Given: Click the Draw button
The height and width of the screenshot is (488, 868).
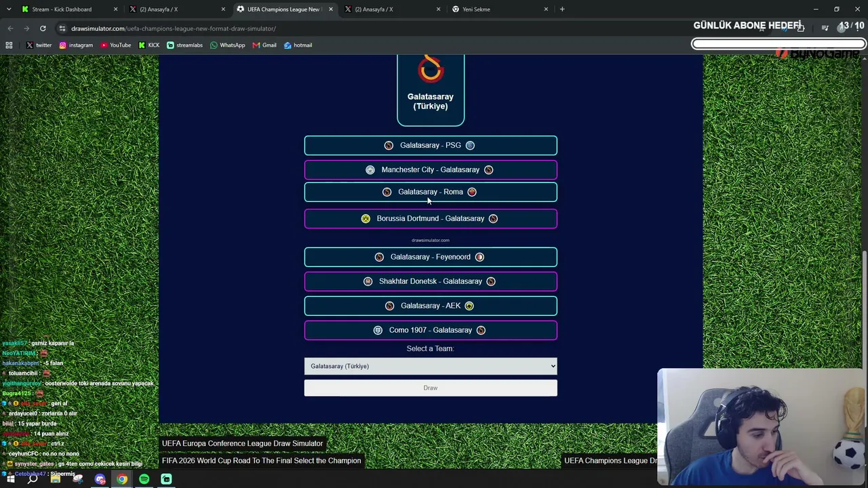Looking at the screenshot, I should 431,388.
